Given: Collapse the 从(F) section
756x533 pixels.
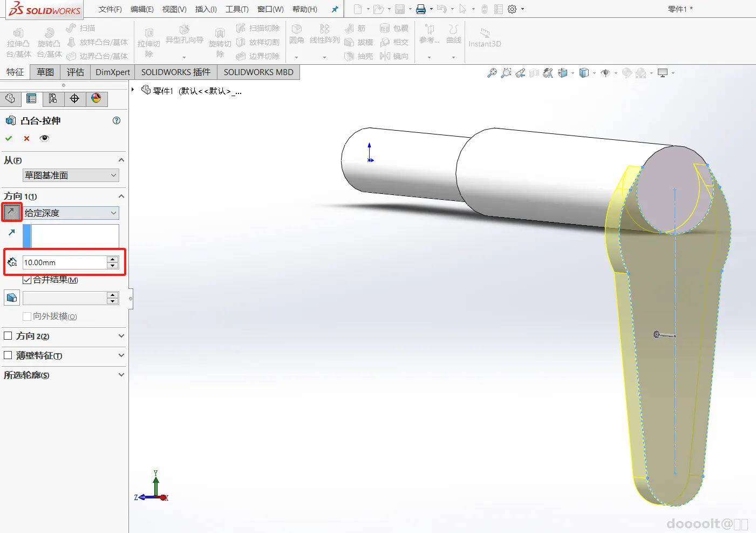Looking at the screenshot, I should (121, 160).
